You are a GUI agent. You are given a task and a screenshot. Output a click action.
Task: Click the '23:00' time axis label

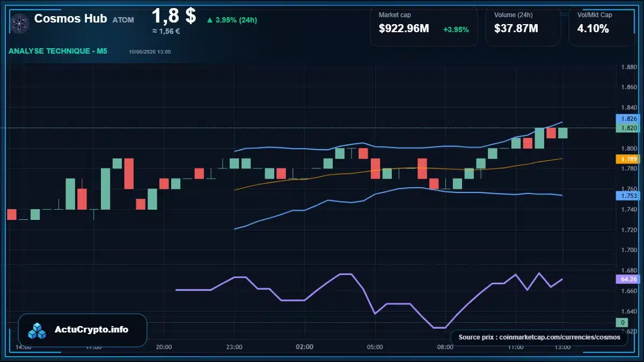point(234,347)
